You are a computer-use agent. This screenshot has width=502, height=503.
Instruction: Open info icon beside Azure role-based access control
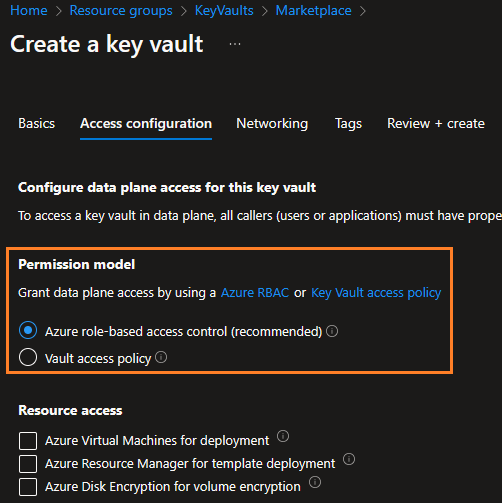[332, 331]
